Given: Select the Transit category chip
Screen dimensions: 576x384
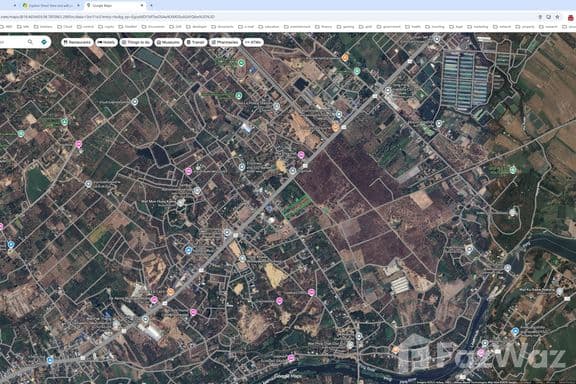Looking at the screenshot, I should pyautogui.click(x=196, y=42).
